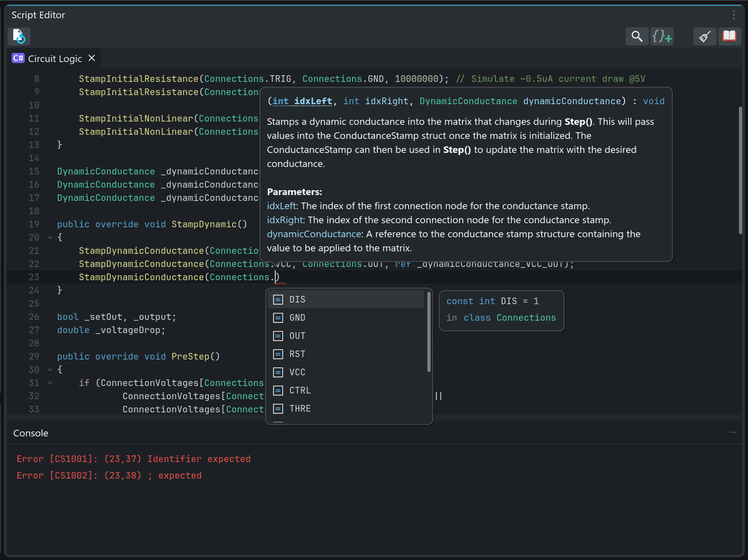This screenshot has height=560, width=748.
Task: Click the reload script file icon
Action: 19,36
